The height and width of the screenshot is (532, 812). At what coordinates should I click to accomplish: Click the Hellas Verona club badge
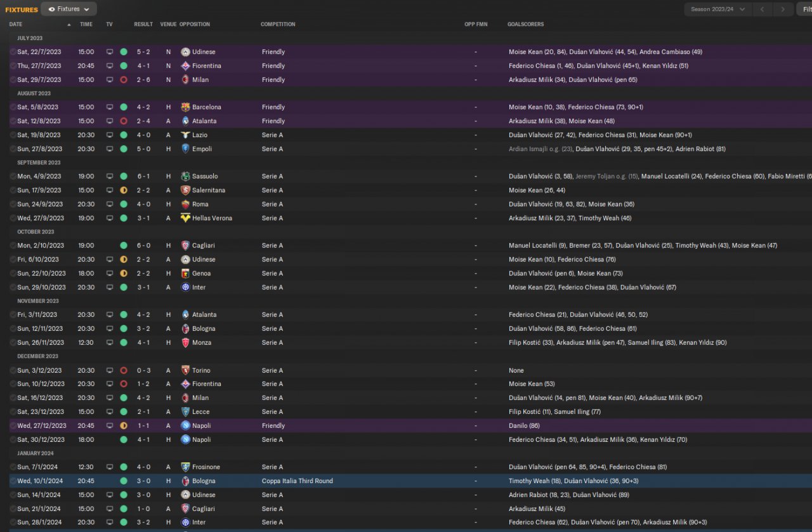point(185,218)
